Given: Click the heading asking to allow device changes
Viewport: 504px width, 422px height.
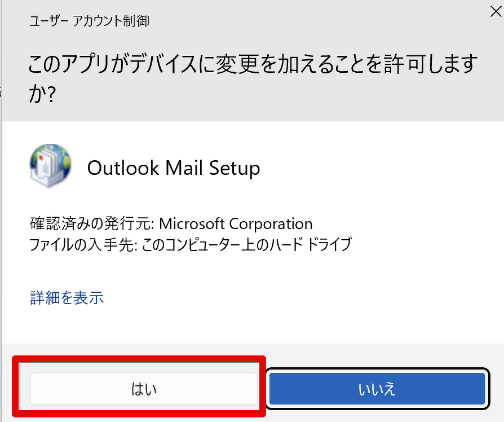Looking at the screenshot, I should point(253,65).
